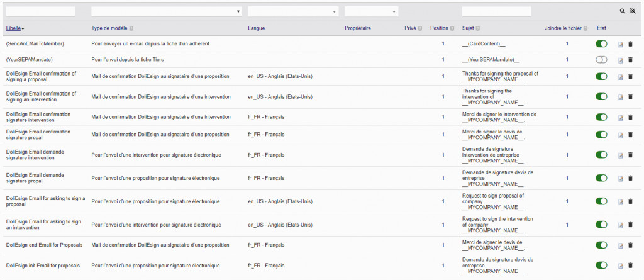Open the Langue filter dropdown
The image size is (644, 280).
click(x=293, y=11)
